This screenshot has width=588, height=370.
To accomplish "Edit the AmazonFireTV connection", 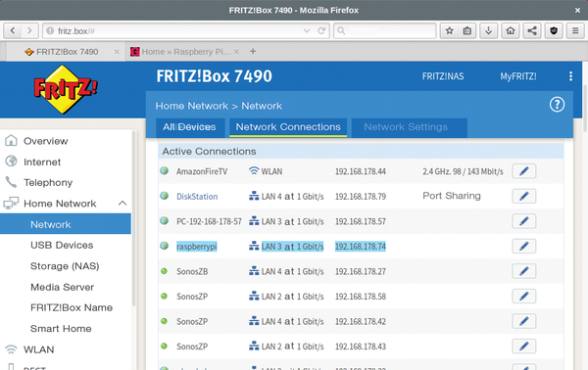I will (524, 171).
